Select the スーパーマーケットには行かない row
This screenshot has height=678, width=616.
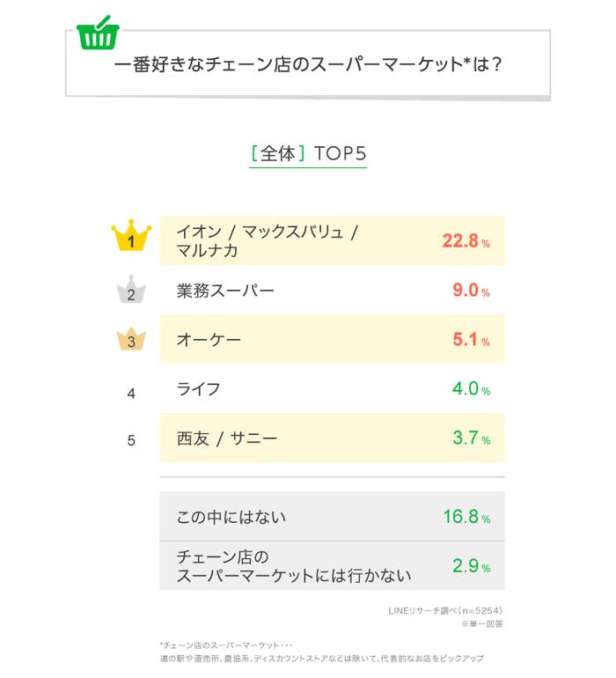pyautogui.click(x=332, y=566)
